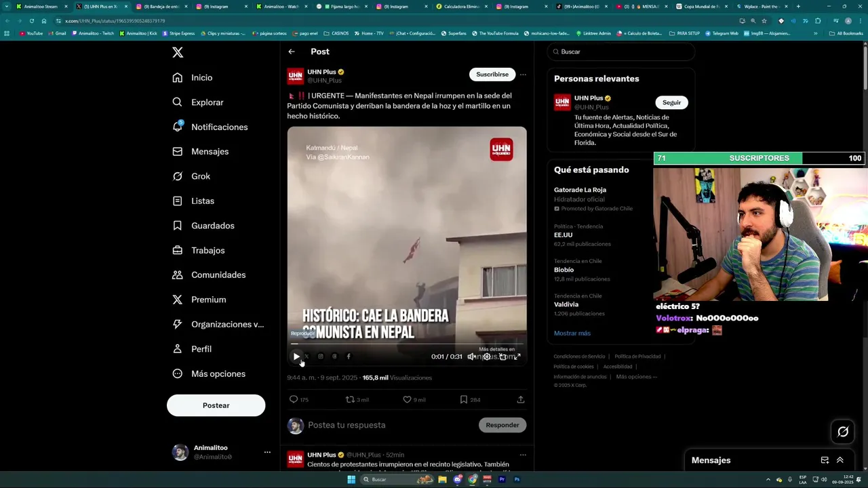
Task: Open YouTube bookmark in bookmarks bar
Action: click(31, 33)
